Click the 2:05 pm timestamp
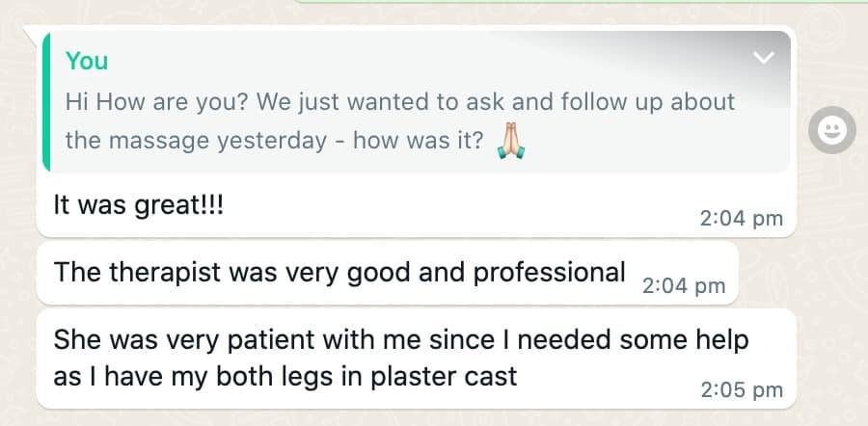Screen dimensions: 868x426 [741, 390]
